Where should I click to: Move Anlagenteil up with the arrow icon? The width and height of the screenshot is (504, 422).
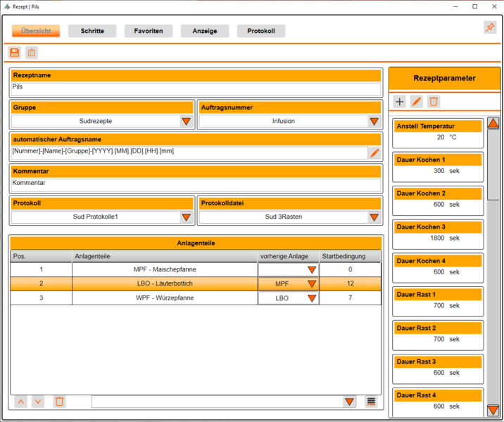point(21,402)
